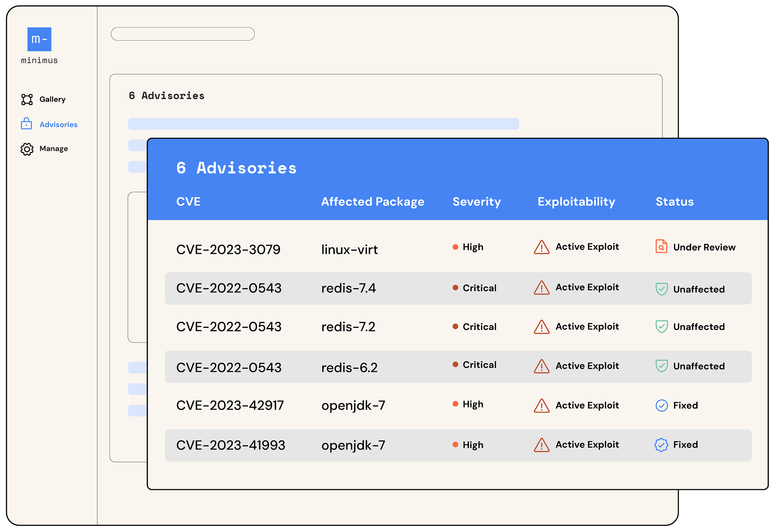
Task: Open the CVE-2023-41993 advisory link
Action: [230, 445]
